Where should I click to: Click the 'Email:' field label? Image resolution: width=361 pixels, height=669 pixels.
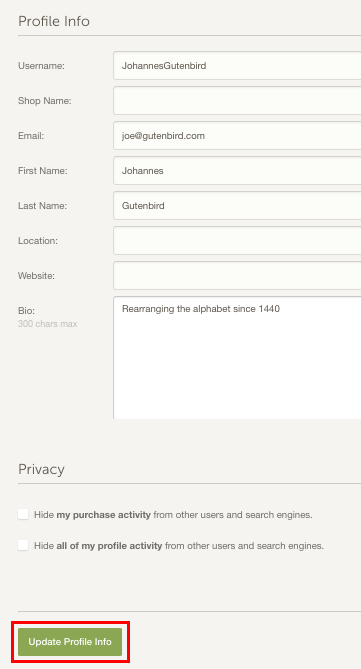[31, 136]
